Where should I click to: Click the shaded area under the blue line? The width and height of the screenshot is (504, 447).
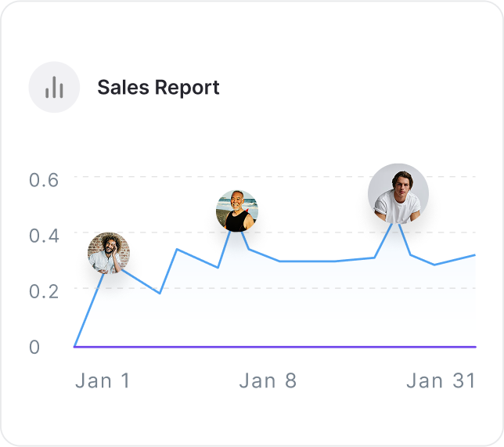pyautogui.click(x=313, y=305)
